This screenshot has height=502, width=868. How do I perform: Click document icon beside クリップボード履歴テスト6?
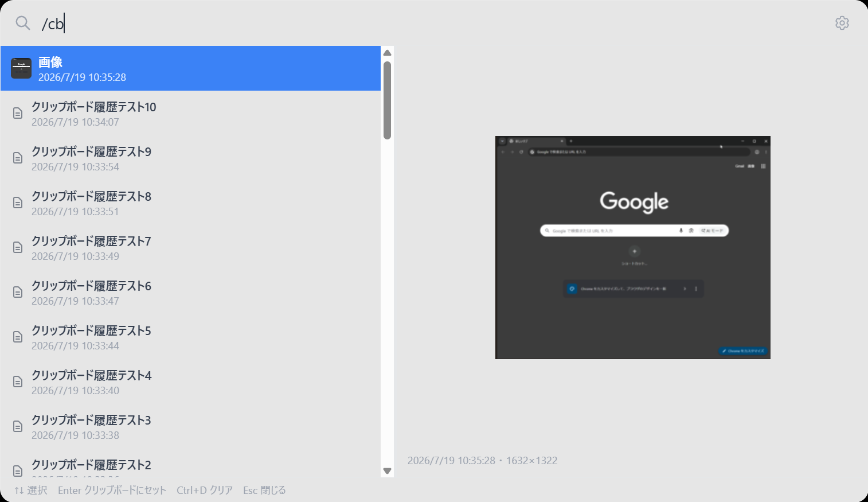coord(18,292)
